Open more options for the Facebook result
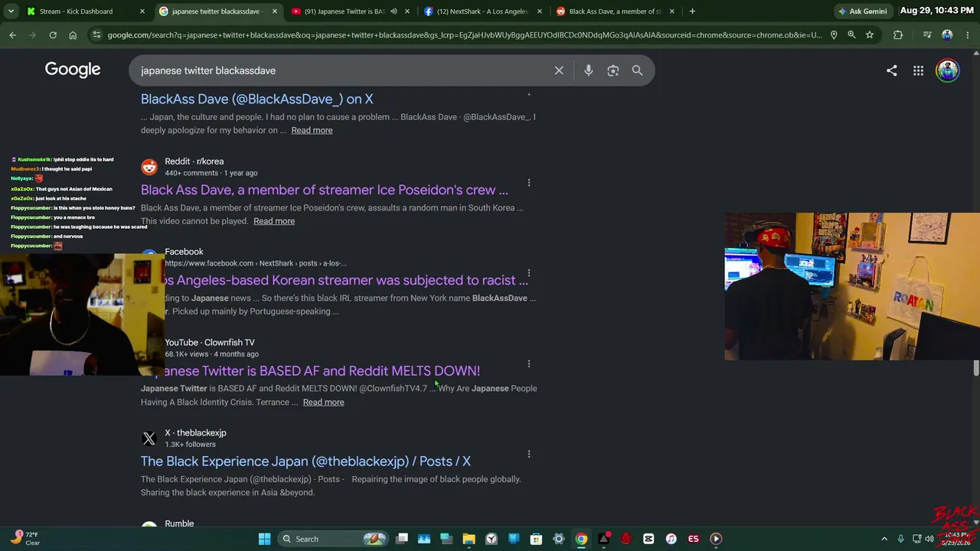Viewport: 980px width, 551px height. coord(528,273)
